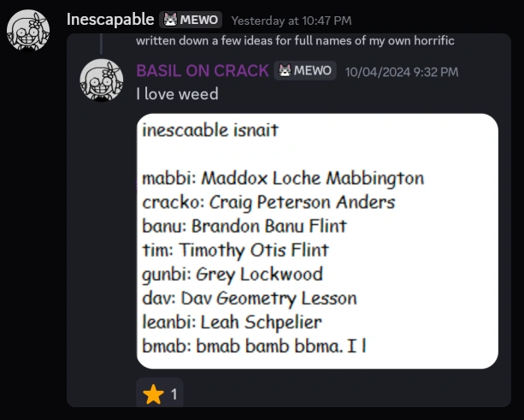Click the 'Yesterday at 10:47 PM' timestamp
The width and height of the screenshot is (524, 420).
(x=291, y=20)
